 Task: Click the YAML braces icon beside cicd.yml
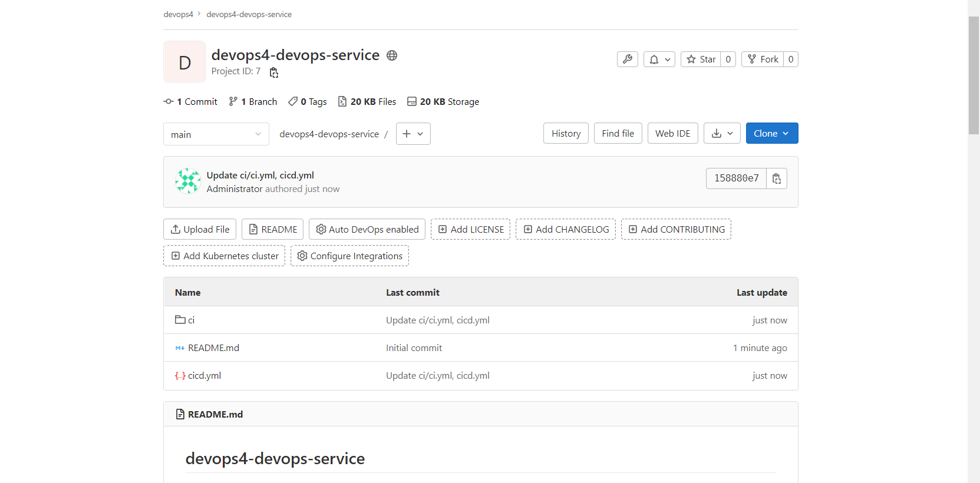180,376
